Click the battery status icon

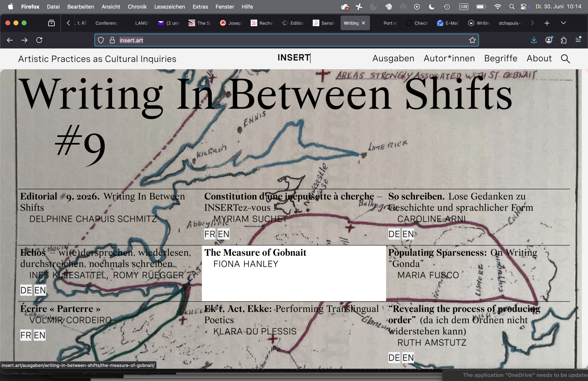(481, 7)
